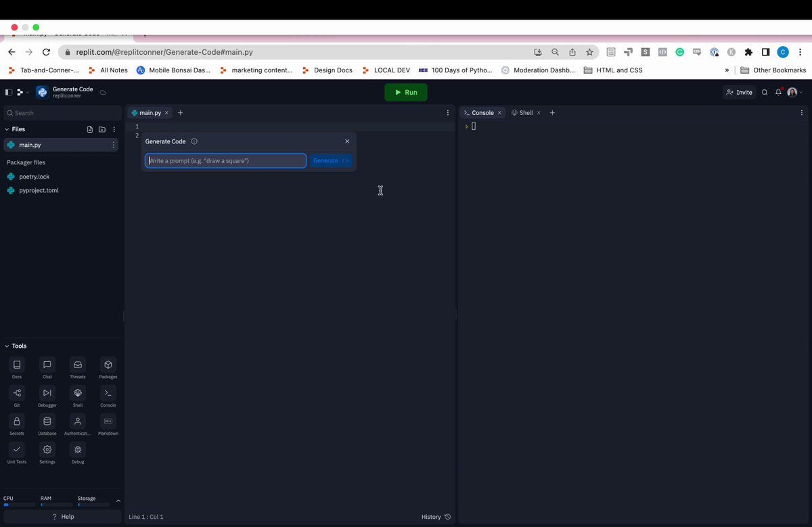
Task: Focus the sidebar Search field
Action: click(x=63, y=113)
